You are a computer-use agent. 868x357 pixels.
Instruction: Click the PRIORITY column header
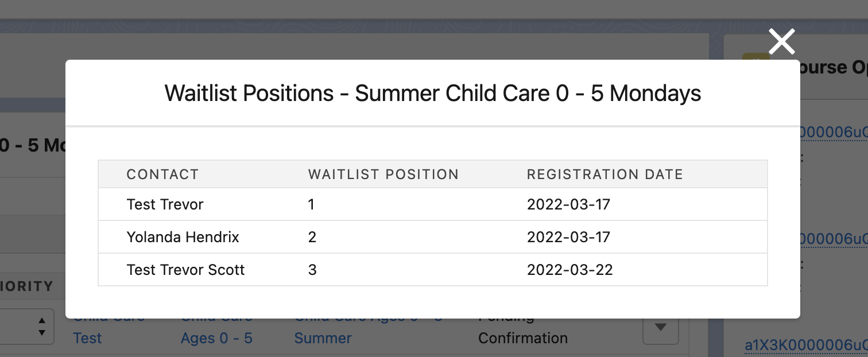[x=26, y=286]
